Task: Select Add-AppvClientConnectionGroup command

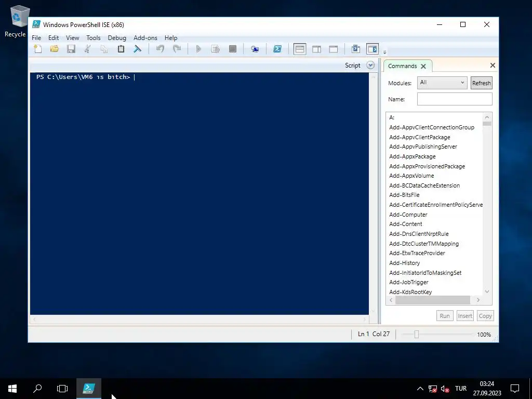Action: [432, 127]
